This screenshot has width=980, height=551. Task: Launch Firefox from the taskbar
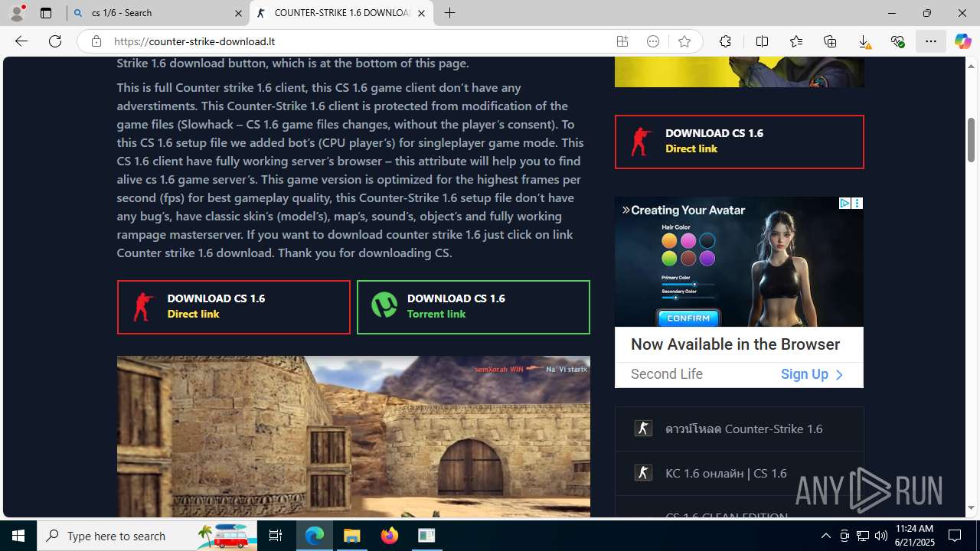click(390, 536)
